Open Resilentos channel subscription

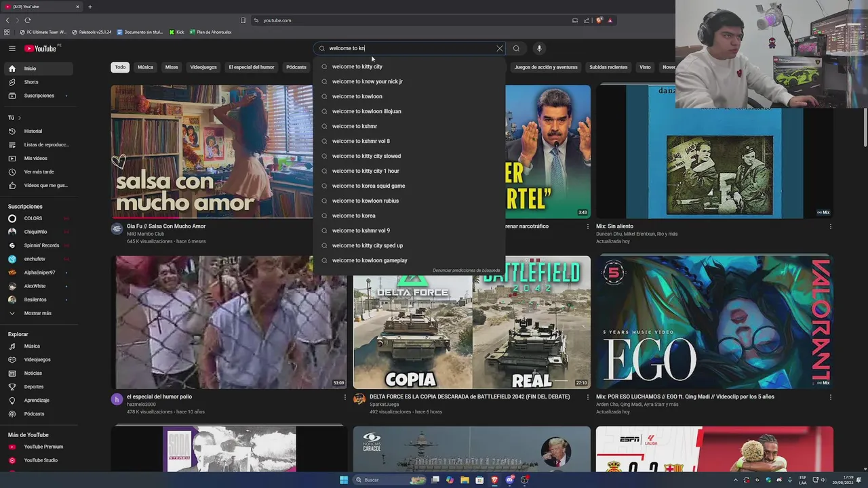click(39, 300)
